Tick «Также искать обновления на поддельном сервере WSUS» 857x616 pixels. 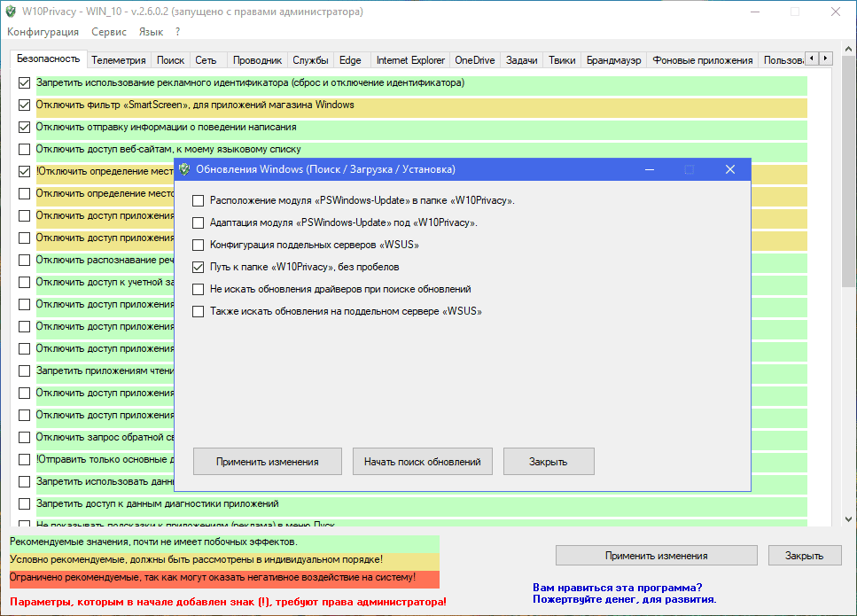pyautogui.click(x=198, y=312)
